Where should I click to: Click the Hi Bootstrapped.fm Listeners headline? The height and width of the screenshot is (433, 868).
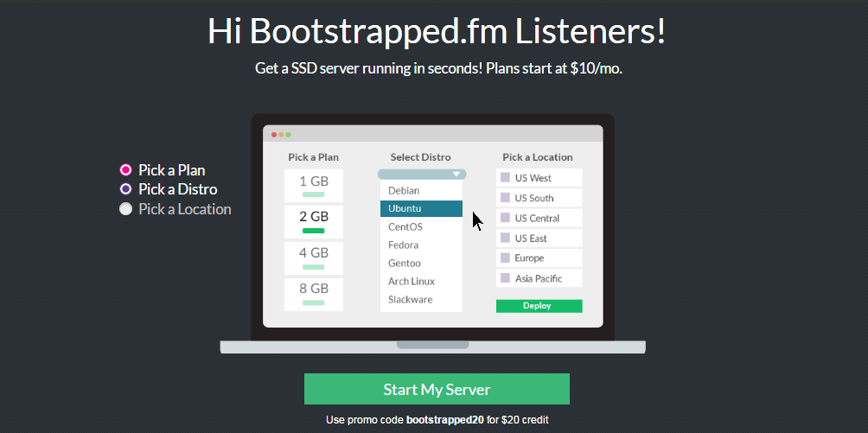pyautogui.click(x=437, y=32)
